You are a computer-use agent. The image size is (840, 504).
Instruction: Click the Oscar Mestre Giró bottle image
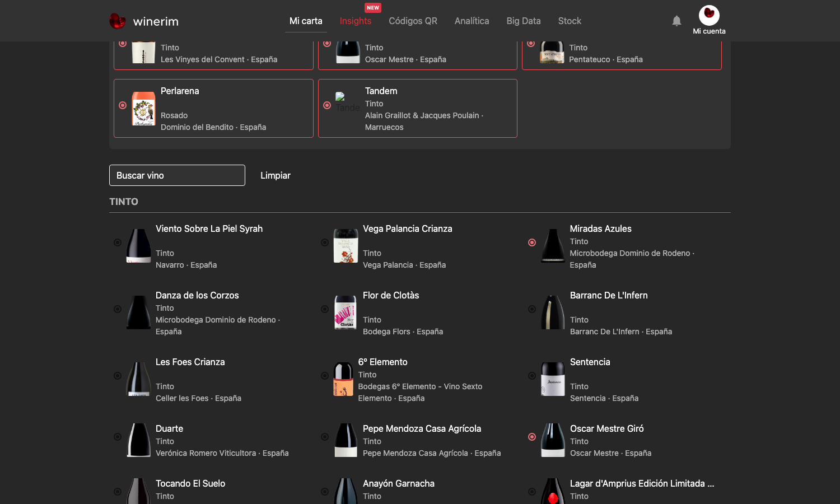(x=553, y=440)
